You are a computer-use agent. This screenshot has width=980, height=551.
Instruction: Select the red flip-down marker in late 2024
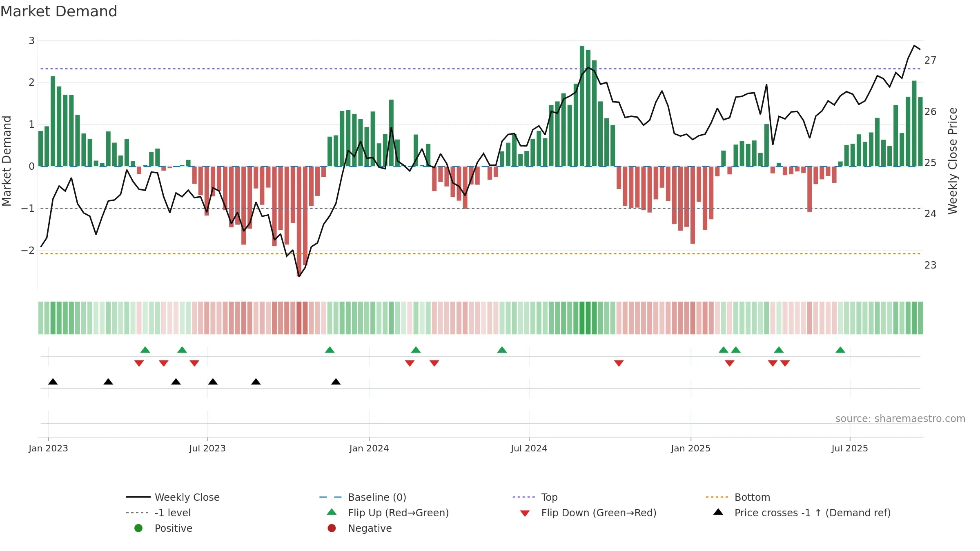[x=619, y=363]
